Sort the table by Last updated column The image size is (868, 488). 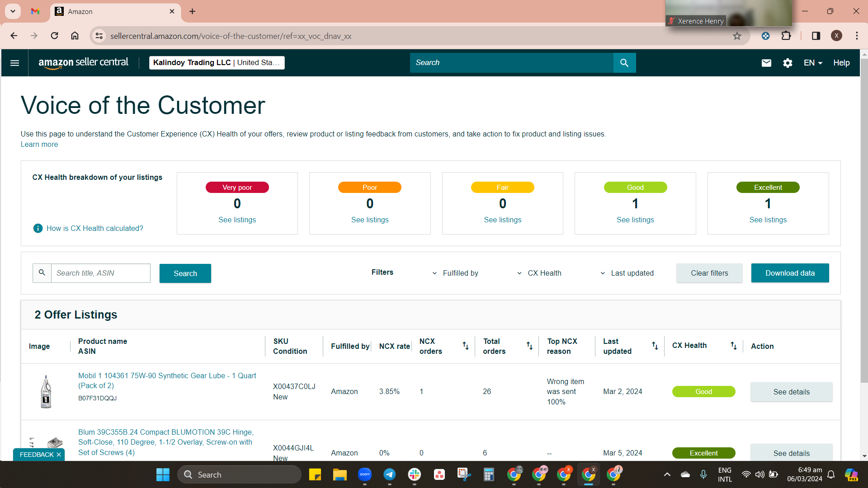point(655,346)
